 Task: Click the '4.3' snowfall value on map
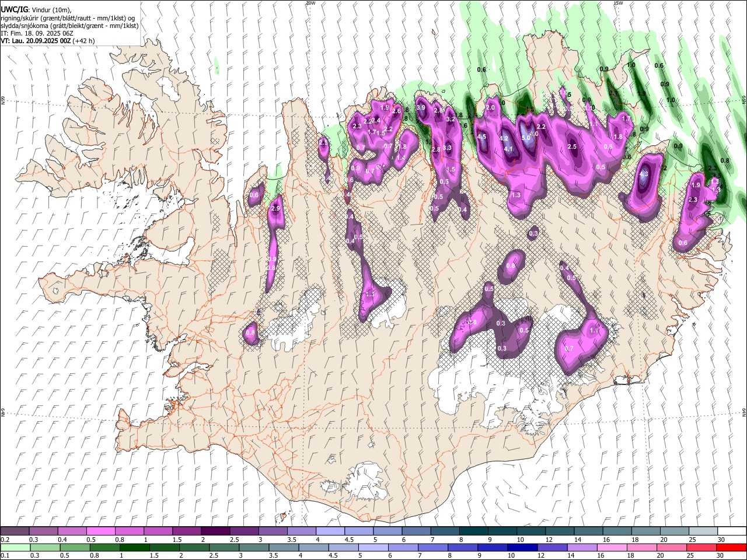tap(644, 174)
